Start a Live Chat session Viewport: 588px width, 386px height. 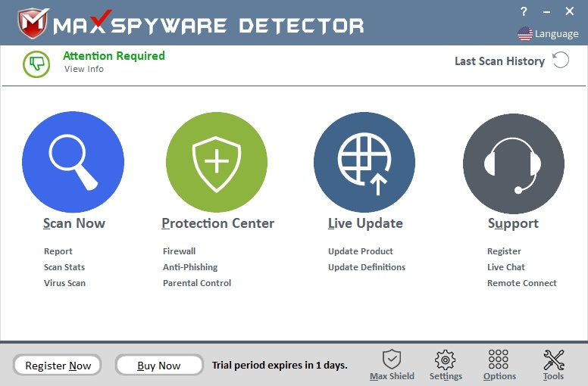tap(506, 267)
